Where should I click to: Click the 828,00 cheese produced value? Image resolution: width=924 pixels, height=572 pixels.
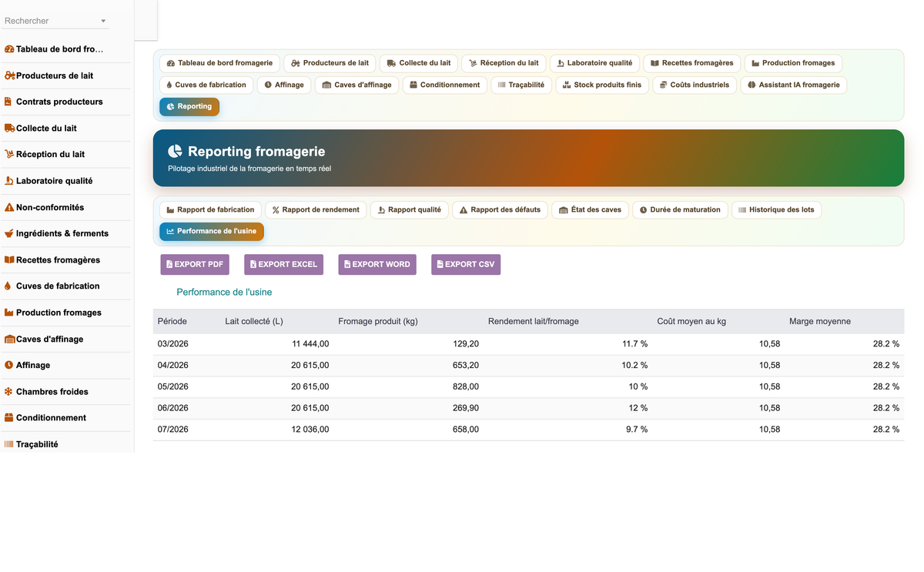coord(466,386)
